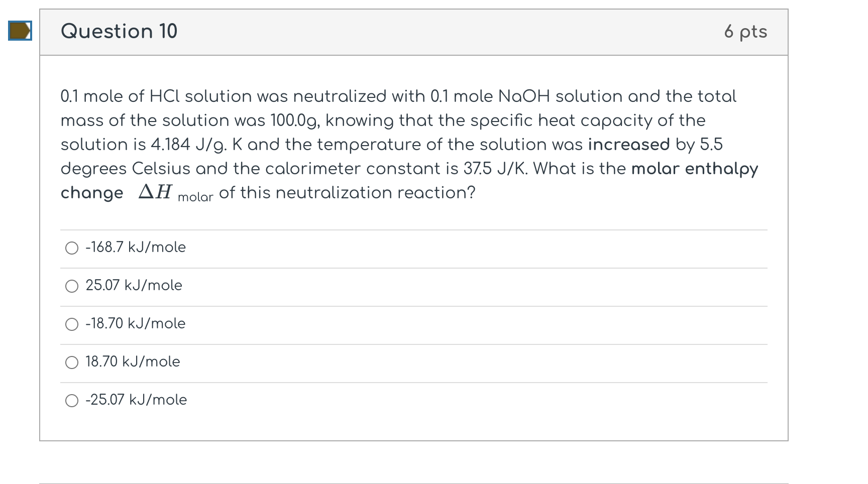This screenshot has width=868, height=484.
Task: Click the question description text area
Action: coord(402,144)
